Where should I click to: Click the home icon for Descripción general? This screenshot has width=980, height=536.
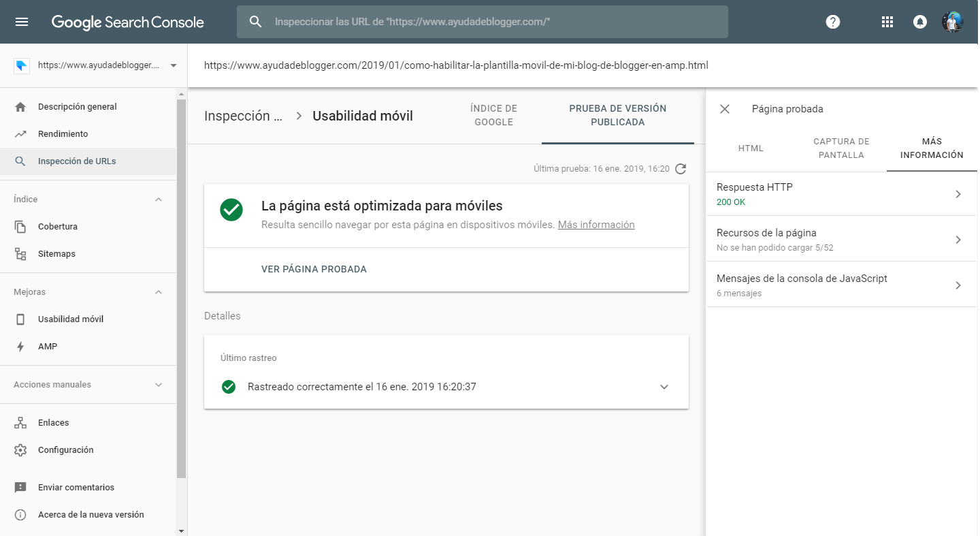(20, 107)
